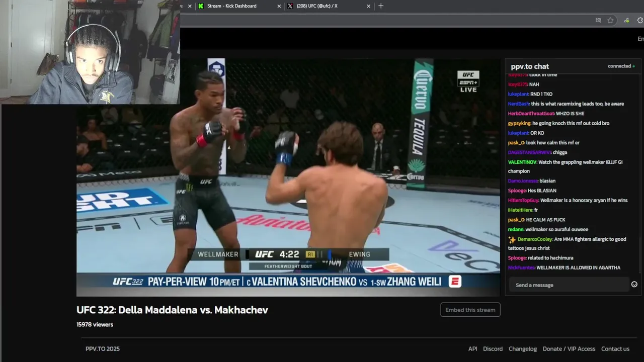Select gypsyking's chat message
Image resolution: width=644 pixels, height=362 pixels.
click(558, 123)
